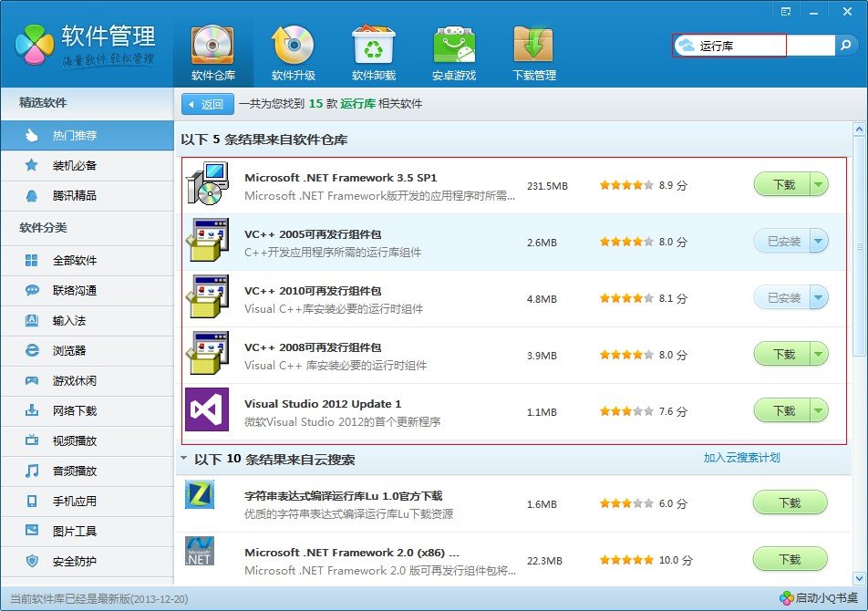Click the search magnifier icon

[845, 45]
